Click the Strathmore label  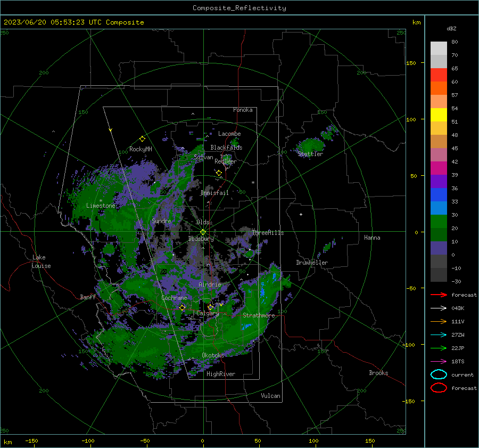[259, 315]
